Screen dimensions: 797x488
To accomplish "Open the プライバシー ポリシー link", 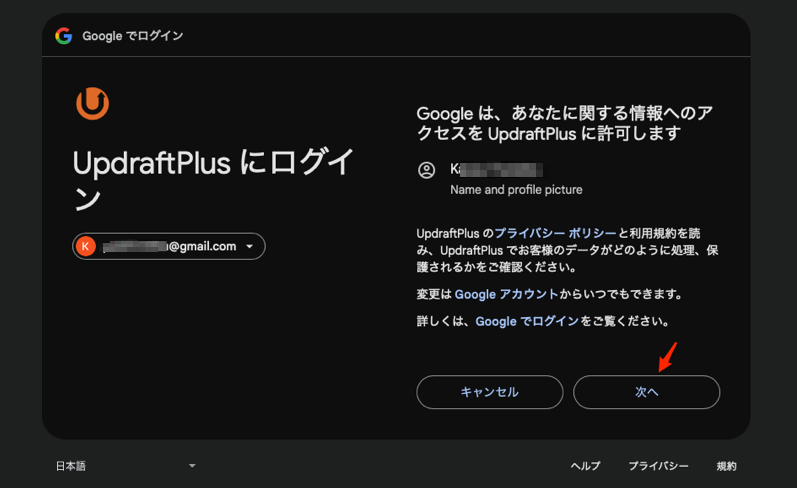I will [x=555, y=233].
